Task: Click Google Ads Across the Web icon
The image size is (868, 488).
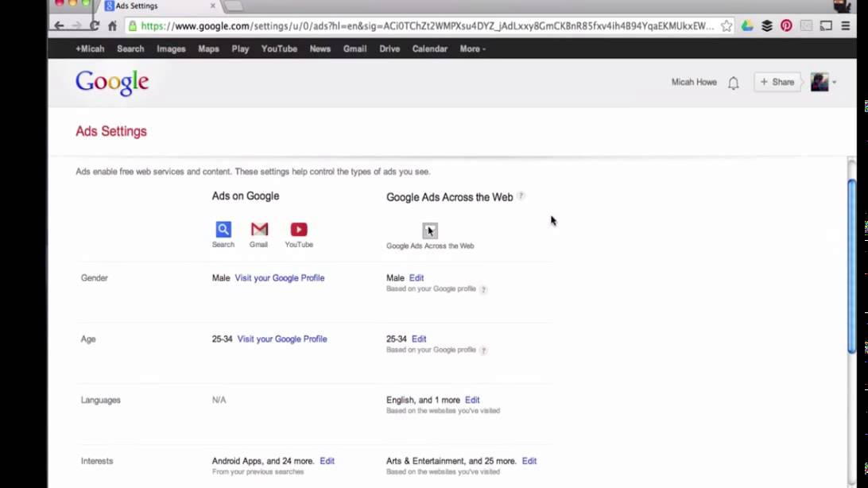Action: click(x=430, y=230)
